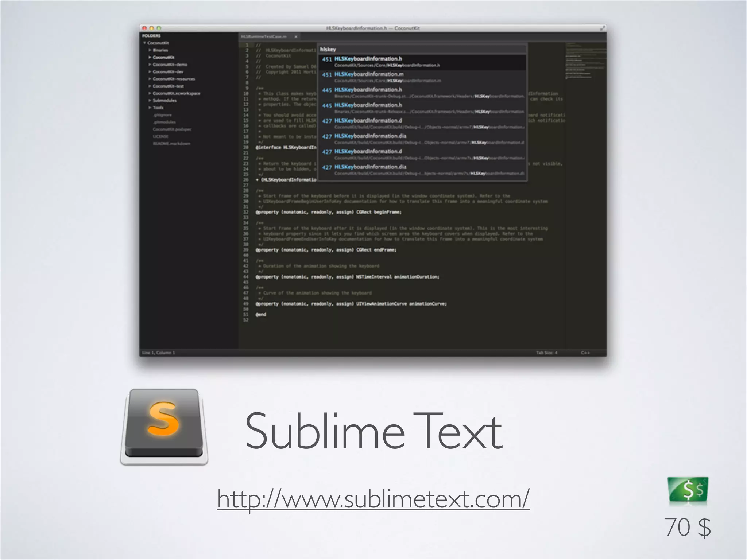Open the LICENSE file in sidebar
Viewport: 747px width, 560px height.
click(x=160, y=136)
